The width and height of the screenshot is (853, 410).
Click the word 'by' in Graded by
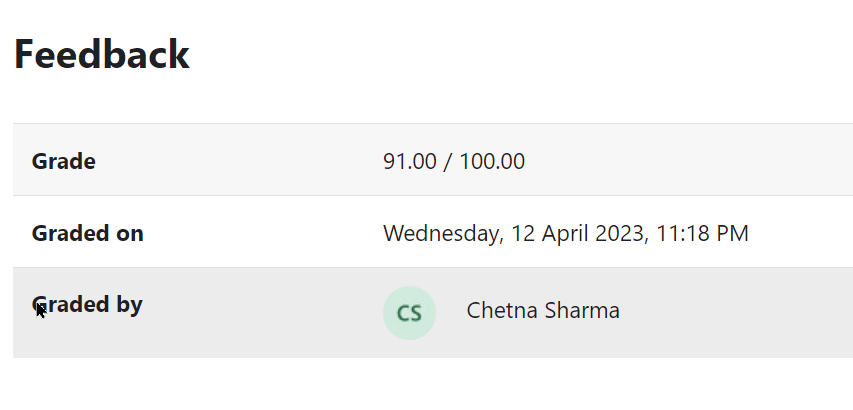[129, 305]
